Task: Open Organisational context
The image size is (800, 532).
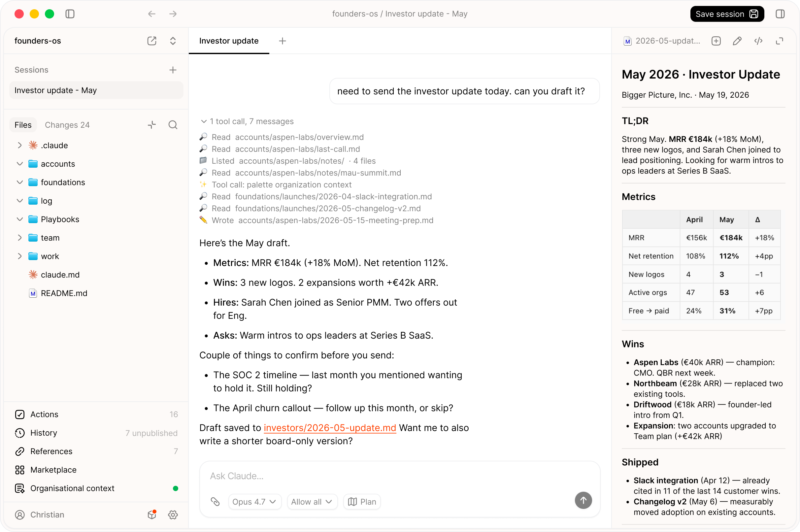Action: (x=96, y=488)
